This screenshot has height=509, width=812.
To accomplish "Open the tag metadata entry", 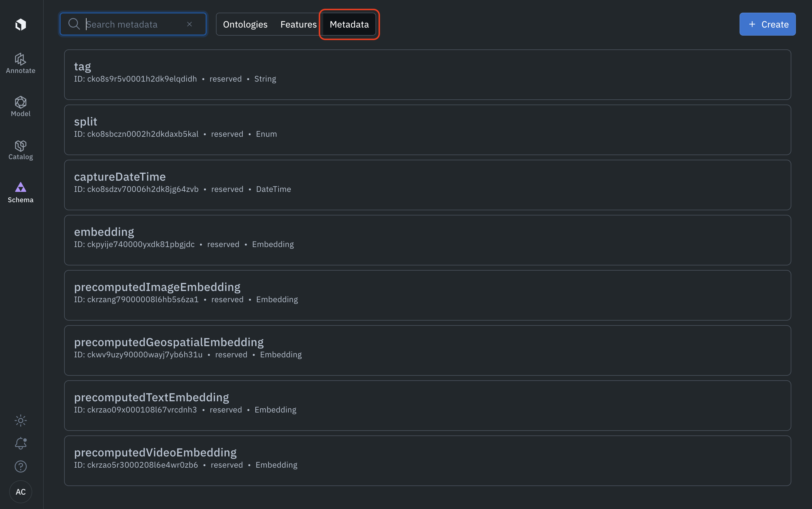I will (x=427, y=75).
